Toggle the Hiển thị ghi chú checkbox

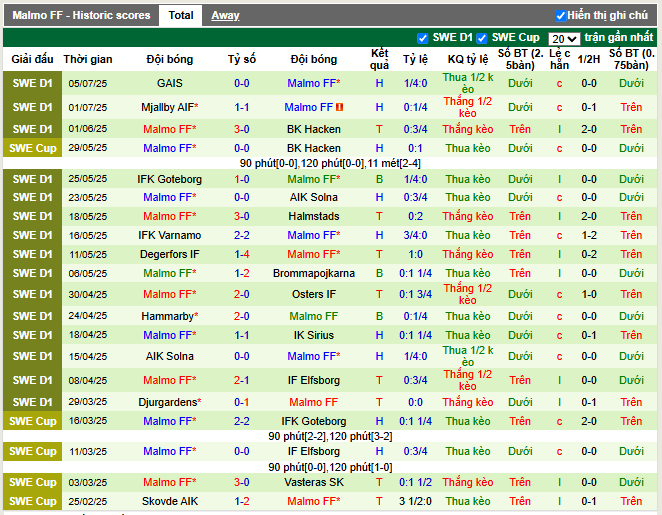[x=560, y=16]
